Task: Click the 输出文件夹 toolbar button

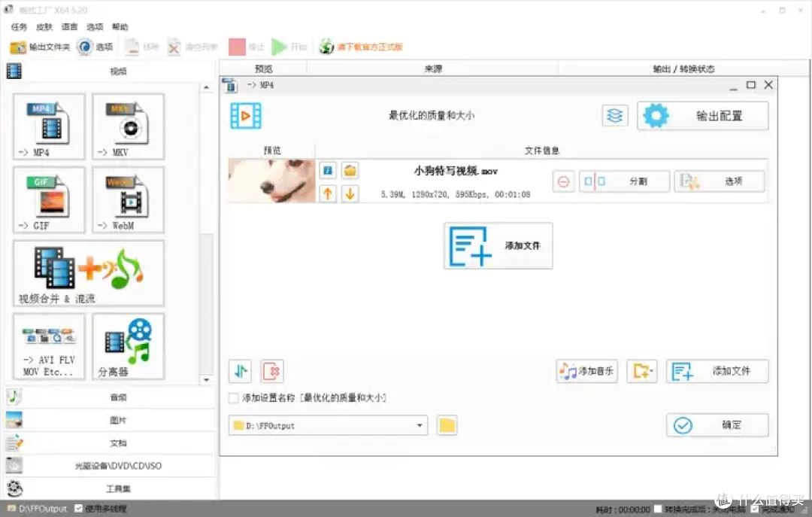Action: point(40,47)
